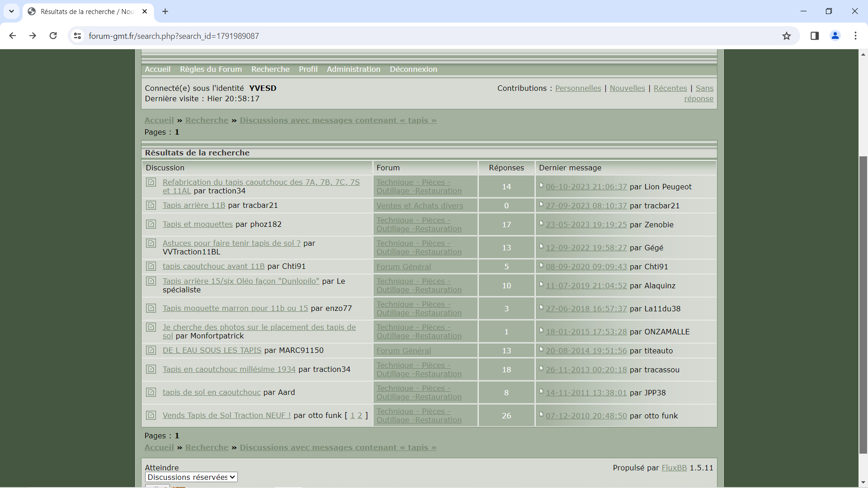Click last-post icon before 06-10-2023 21:06:37
This screenshot has height=488, width=868.
click(541, 185)
